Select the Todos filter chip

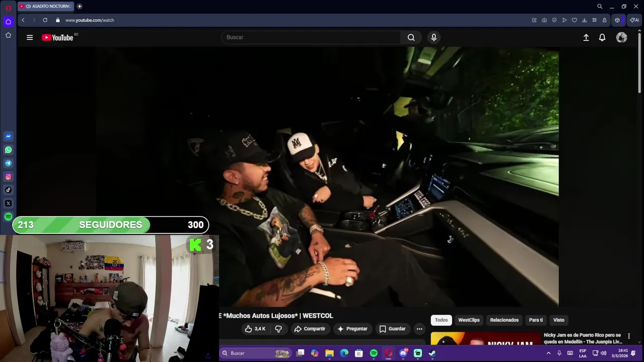(441, 320)
